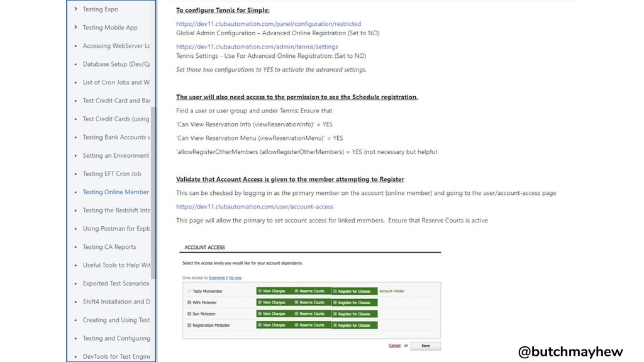Open the admin/tennis/settings URL link
Viewport: 644px width, 362px height.
pos(257,47)
